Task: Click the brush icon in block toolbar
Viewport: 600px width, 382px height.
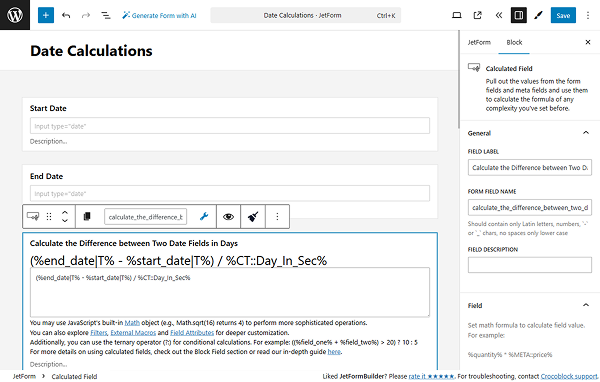Action: [253, 217]
